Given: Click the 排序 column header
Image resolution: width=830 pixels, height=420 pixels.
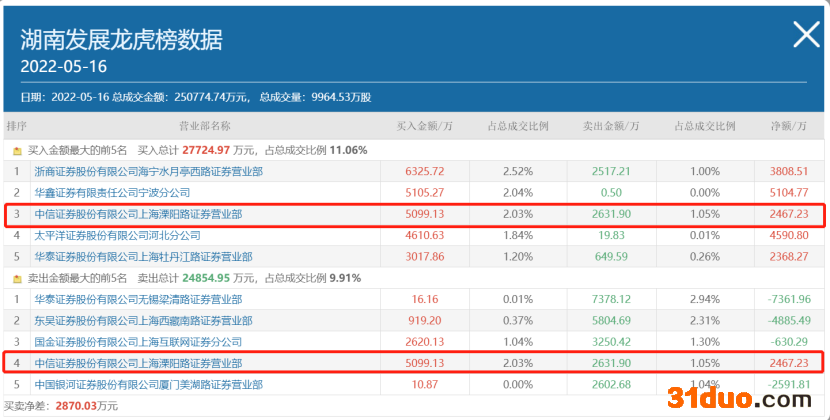Looking at the screenshot, I should pos(16,127).
